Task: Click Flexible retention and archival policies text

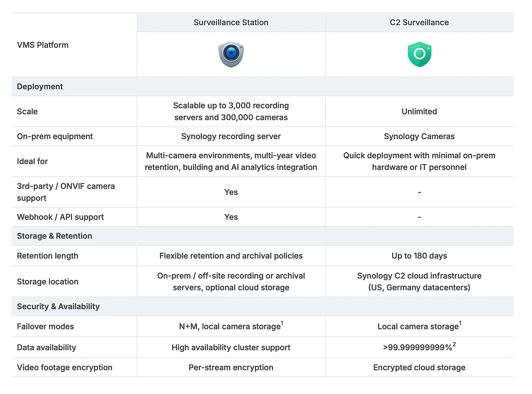Action: (x=231, y=256)
